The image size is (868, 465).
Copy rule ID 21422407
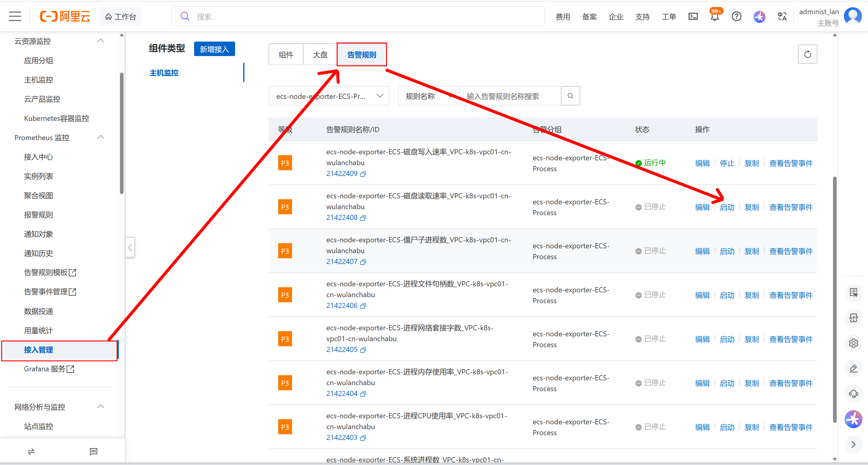pyautogui.click(x=363, y=262)
